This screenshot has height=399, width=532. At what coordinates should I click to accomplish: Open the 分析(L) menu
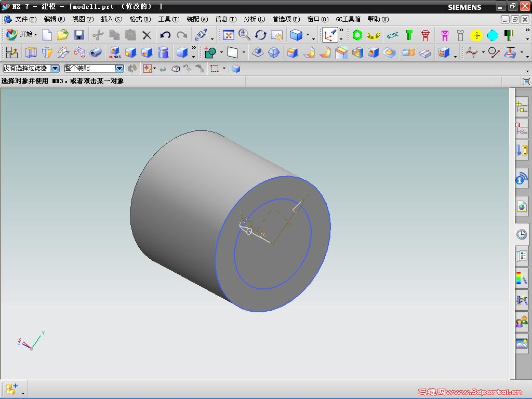(x=254, y=19)
